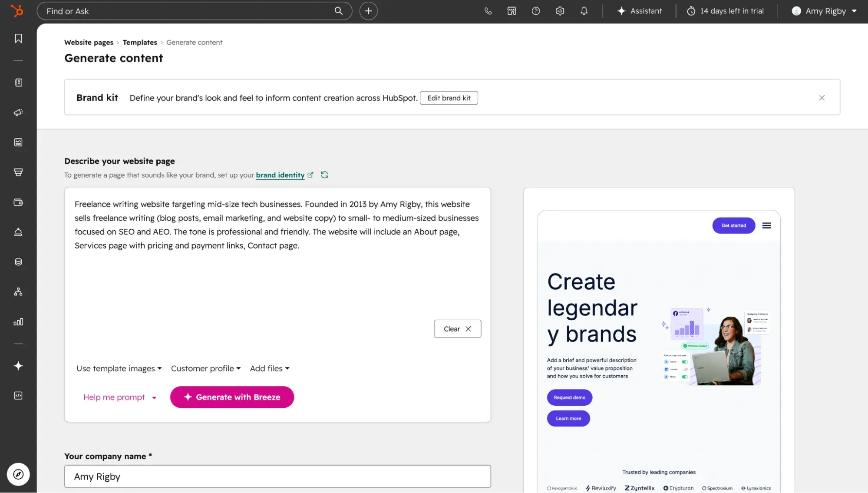Open the Breeze AI sparkle sidebar icon

[18, 366]
